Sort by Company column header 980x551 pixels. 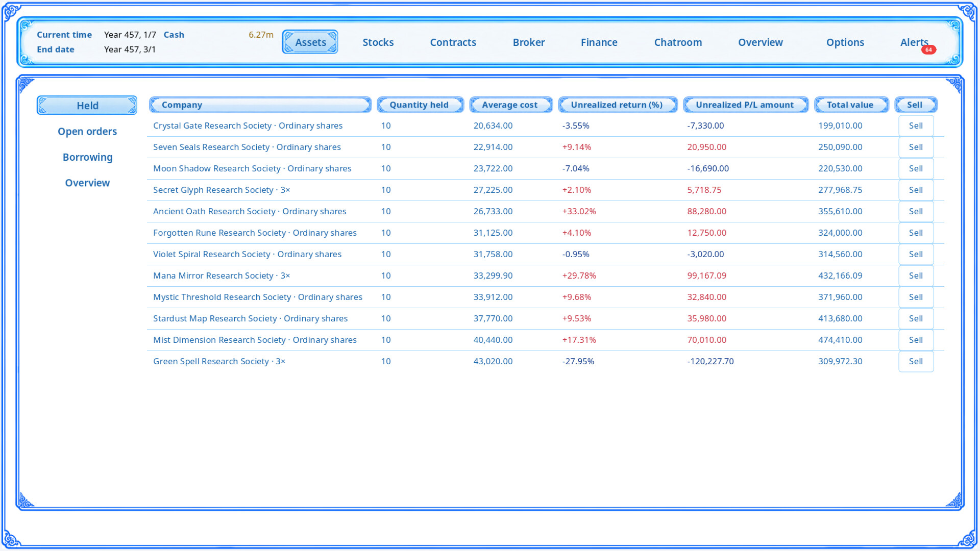tap(260, 105)
